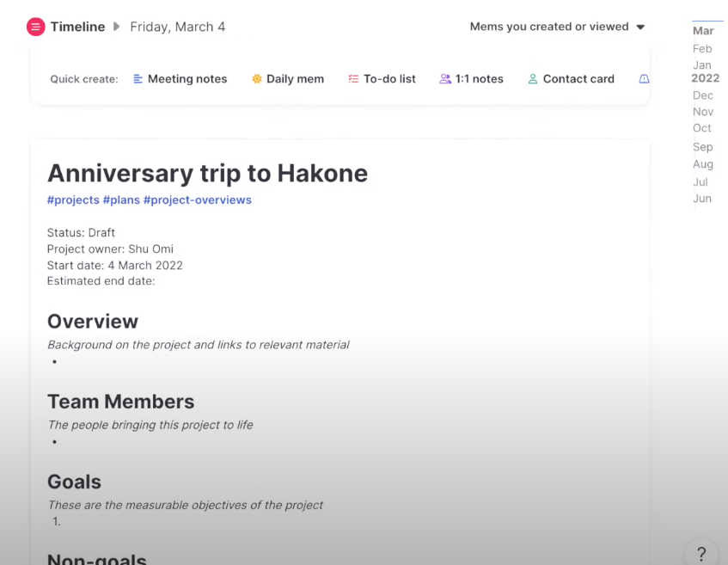This screenshot has width=728, height=565.
Task: Jump to Jun in the timeline
Action: coord(702,199)
